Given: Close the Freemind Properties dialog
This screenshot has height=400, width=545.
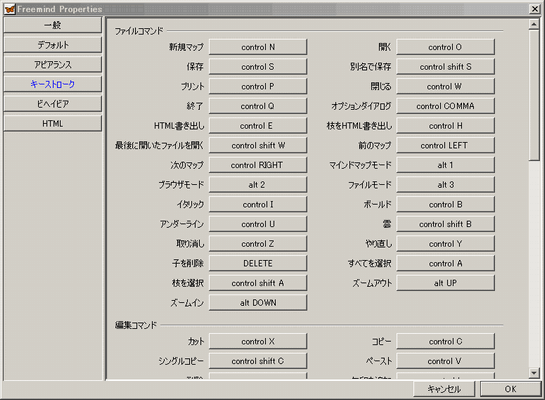Looking at the screenshot, I should tap(535, 9).
